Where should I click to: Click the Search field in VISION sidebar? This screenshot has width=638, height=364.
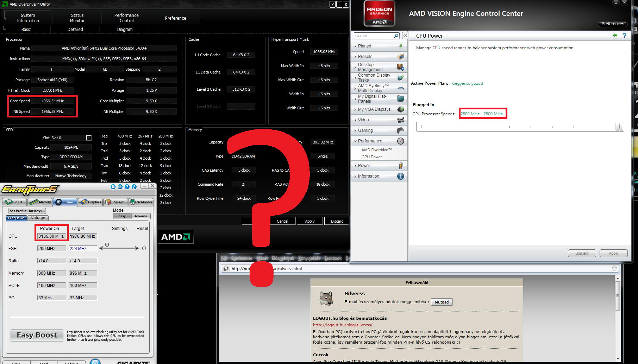tap(374, 36)
